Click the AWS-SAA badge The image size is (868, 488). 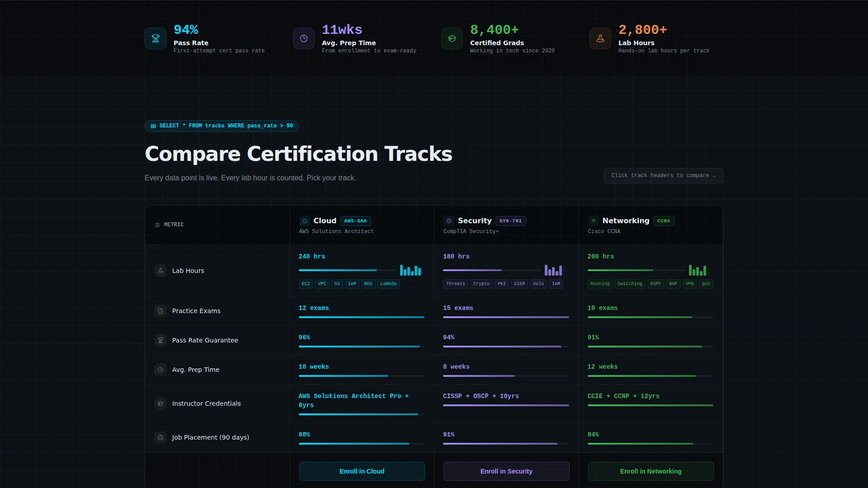pos(355,221)
